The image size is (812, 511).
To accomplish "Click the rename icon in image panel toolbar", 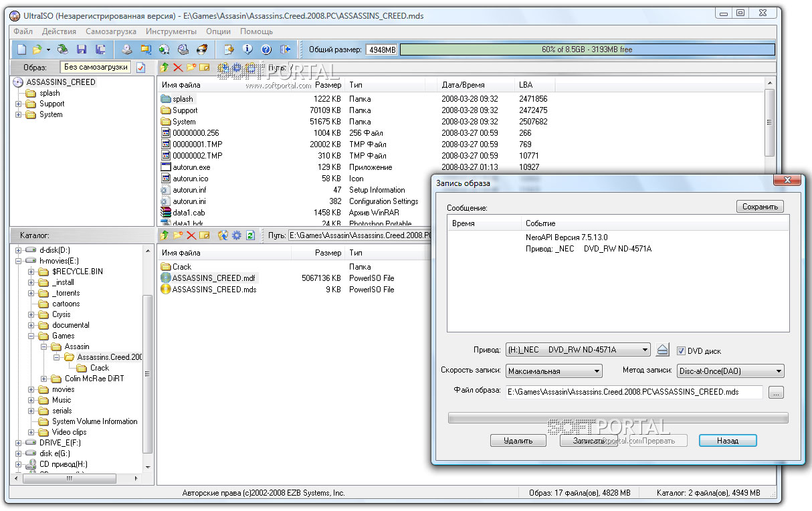I will [205, 68].
